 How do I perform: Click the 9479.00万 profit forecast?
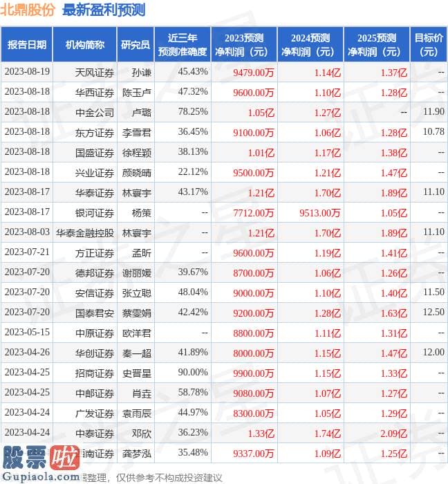pyautogui.click(x=254, y=73)
